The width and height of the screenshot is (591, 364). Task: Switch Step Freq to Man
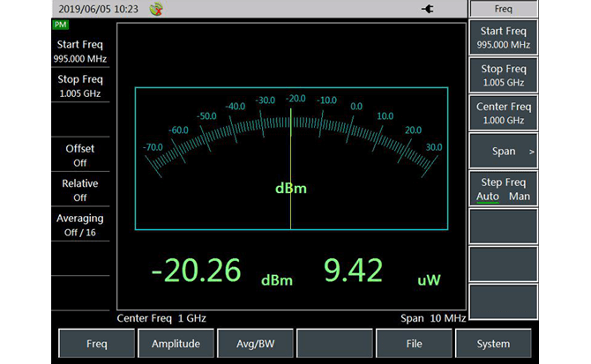click(520, 197)
